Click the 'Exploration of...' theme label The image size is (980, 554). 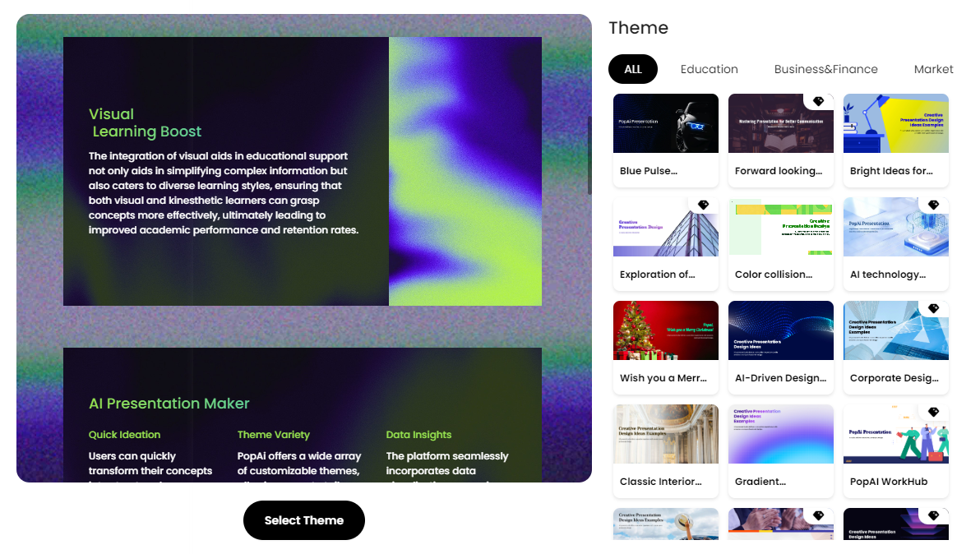tap(657, 275)
